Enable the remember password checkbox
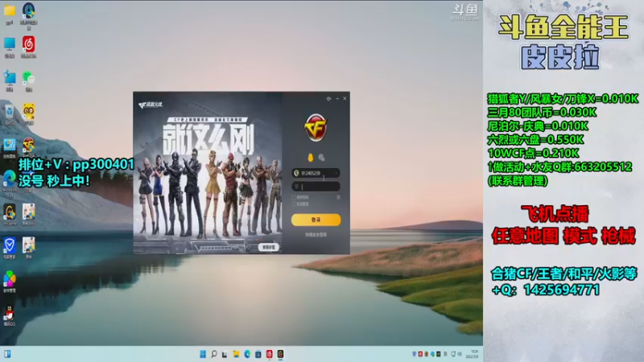 pyautogui.click(x=294, y=197)
